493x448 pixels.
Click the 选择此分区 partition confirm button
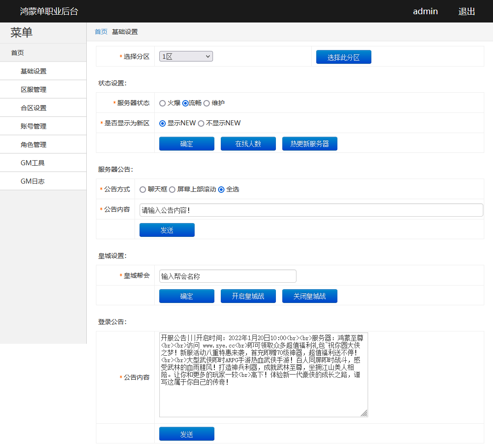click(343, 56)
